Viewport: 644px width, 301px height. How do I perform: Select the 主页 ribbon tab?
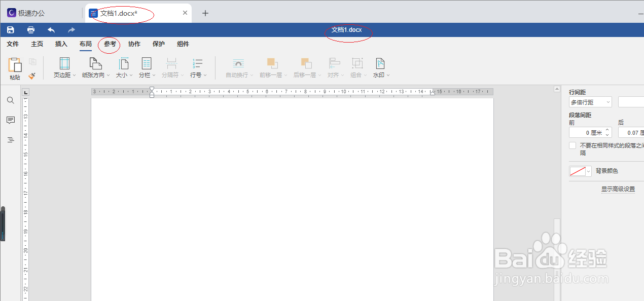pos(37,44)
